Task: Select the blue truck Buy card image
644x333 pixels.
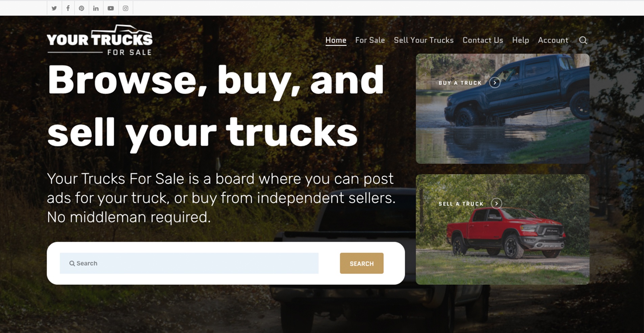Action: pos(503,109)
